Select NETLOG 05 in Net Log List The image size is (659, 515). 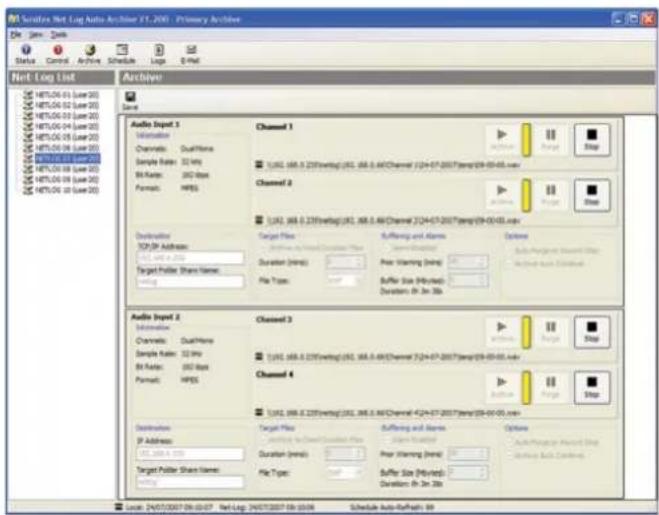click(61, 137)
